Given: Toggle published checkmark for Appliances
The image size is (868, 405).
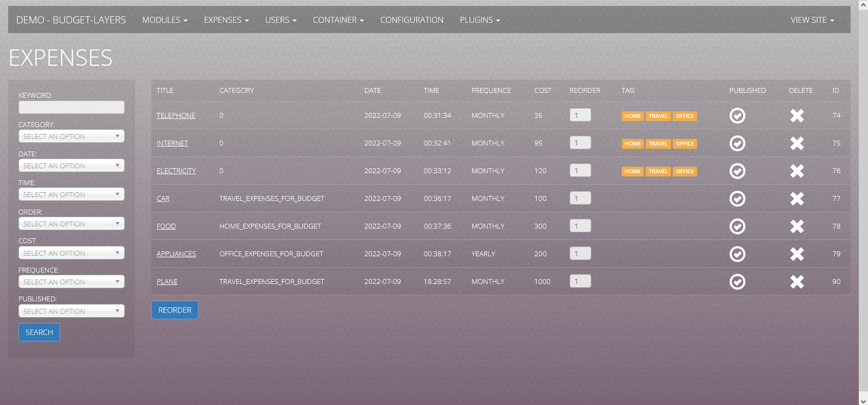Looking at the screenshot, I should click(x=737, y=254).
